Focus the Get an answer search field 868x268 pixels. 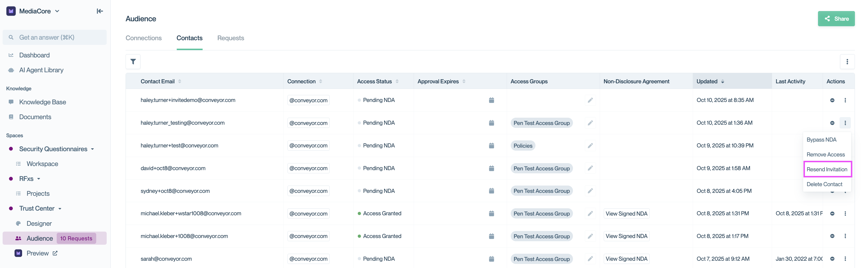tap(55, 37)
